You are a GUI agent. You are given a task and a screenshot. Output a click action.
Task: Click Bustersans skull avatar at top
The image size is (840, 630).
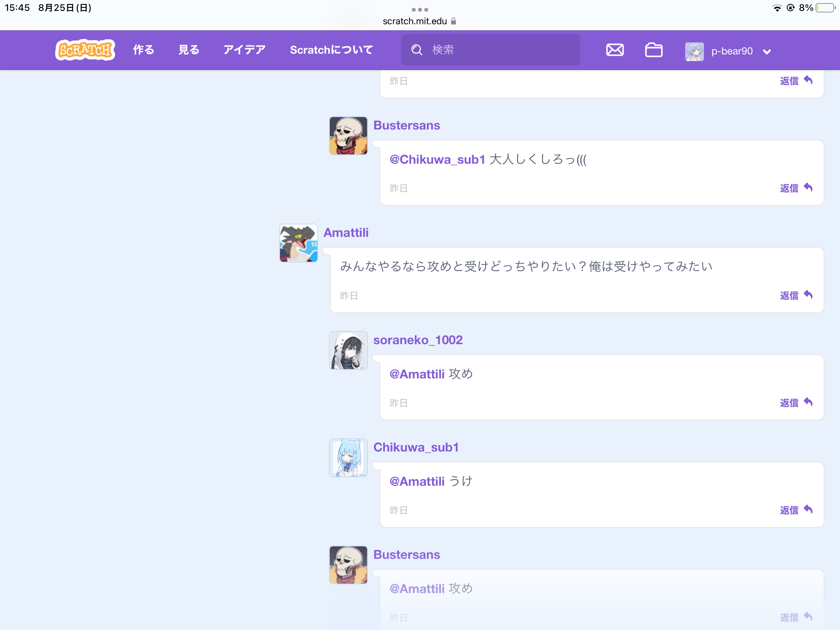pos(348,136)
